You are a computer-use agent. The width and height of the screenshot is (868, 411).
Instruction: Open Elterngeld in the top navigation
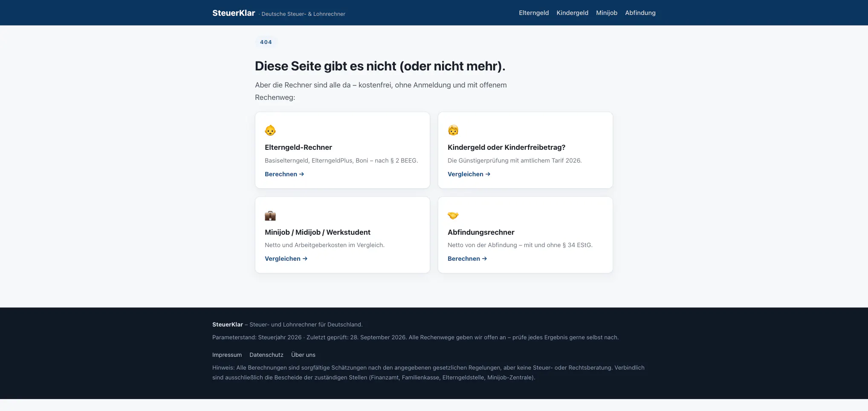tap(534, 13)
